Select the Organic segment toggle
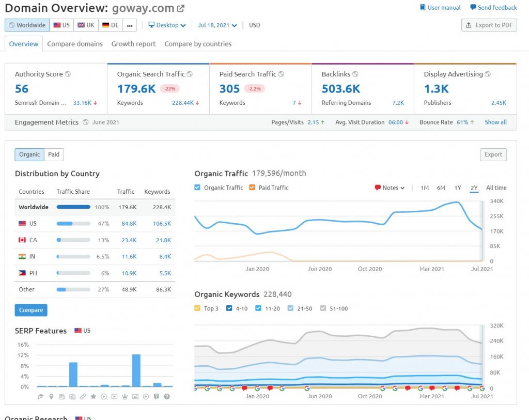The width and height of the screenshot is (529, 420). (29, 154)
